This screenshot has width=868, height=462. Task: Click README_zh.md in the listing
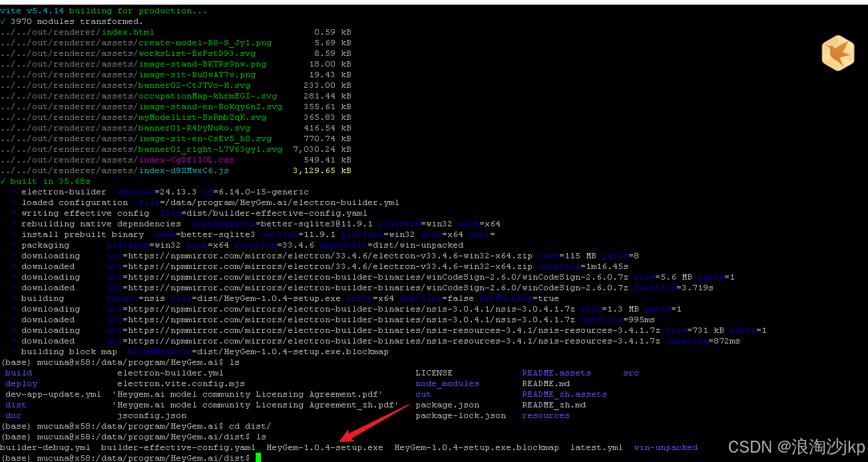(554, 405)
